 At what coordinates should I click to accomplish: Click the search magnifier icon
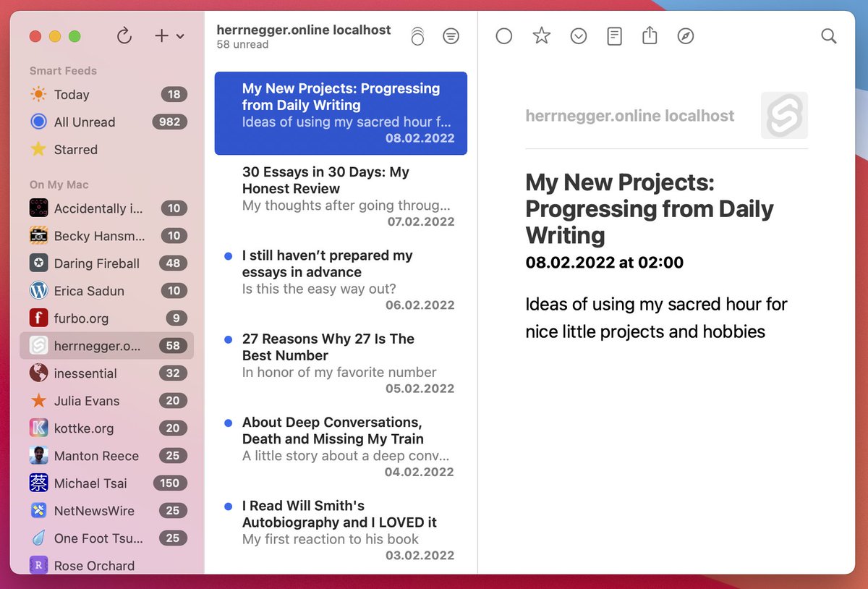[829, 35]
